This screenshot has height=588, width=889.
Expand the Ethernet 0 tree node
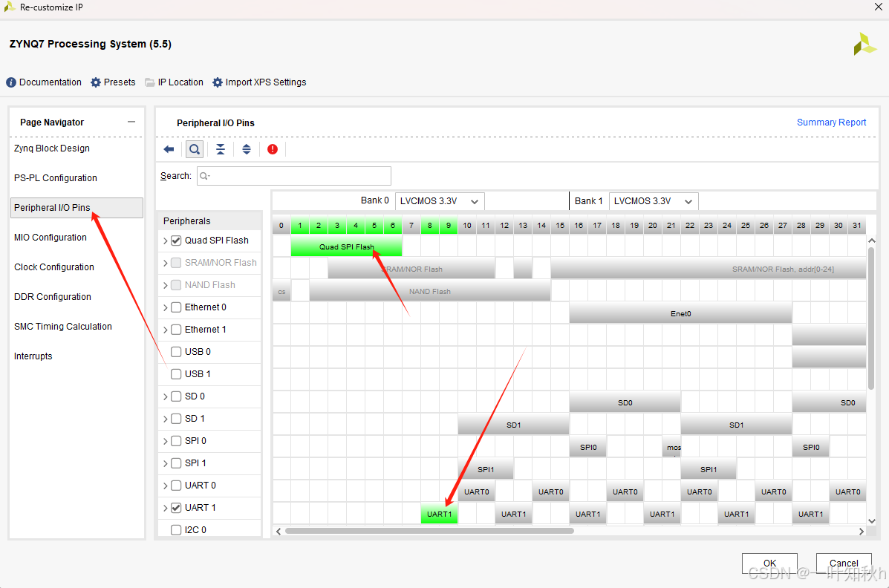coord(165,307)
